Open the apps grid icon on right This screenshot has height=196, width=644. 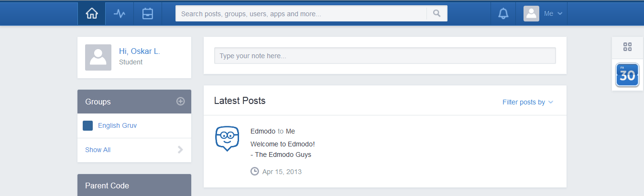[628, 47]
